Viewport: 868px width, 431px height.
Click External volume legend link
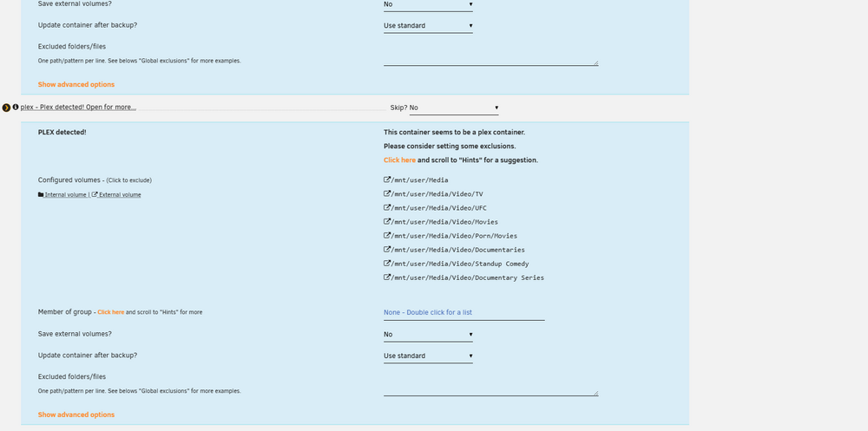(116, 195)
